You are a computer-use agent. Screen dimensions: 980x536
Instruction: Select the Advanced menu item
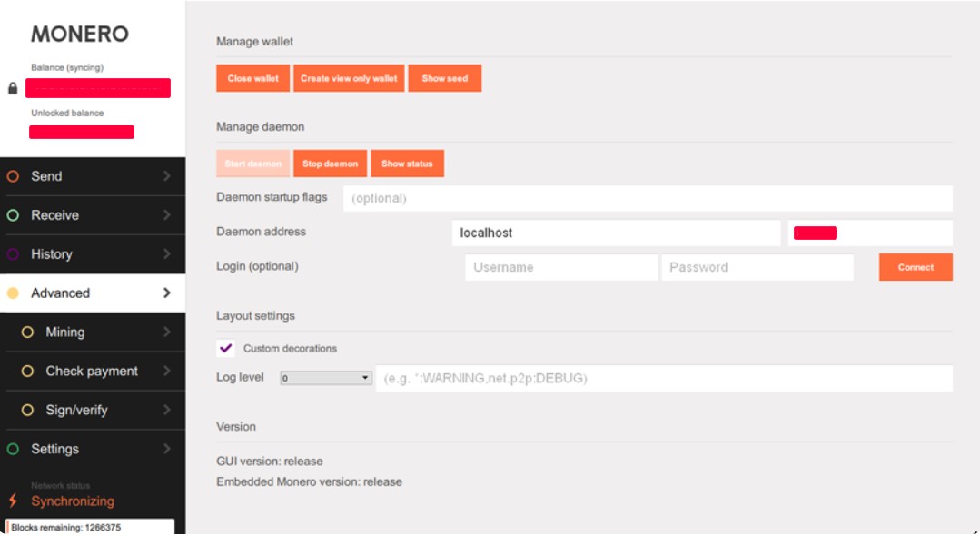93,293
